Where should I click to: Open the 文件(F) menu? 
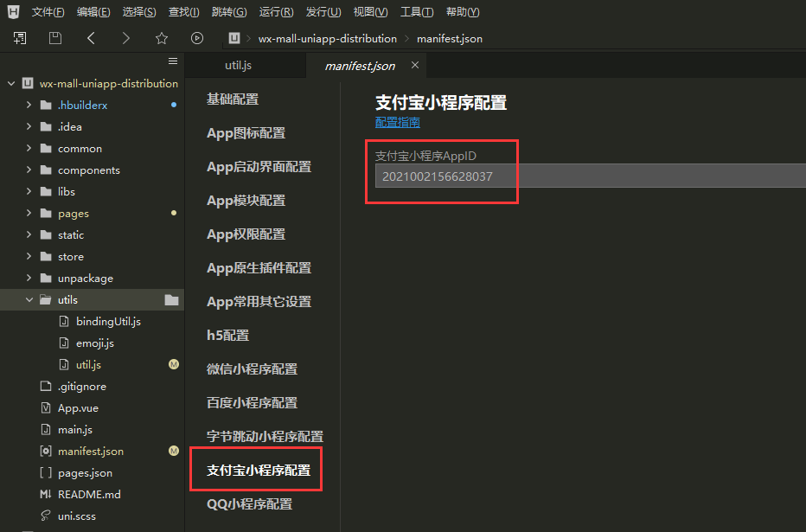point(48,11)
